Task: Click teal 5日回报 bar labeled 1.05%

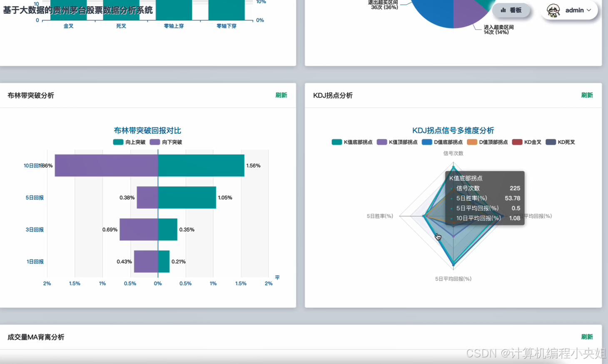Action: point(187,197)
